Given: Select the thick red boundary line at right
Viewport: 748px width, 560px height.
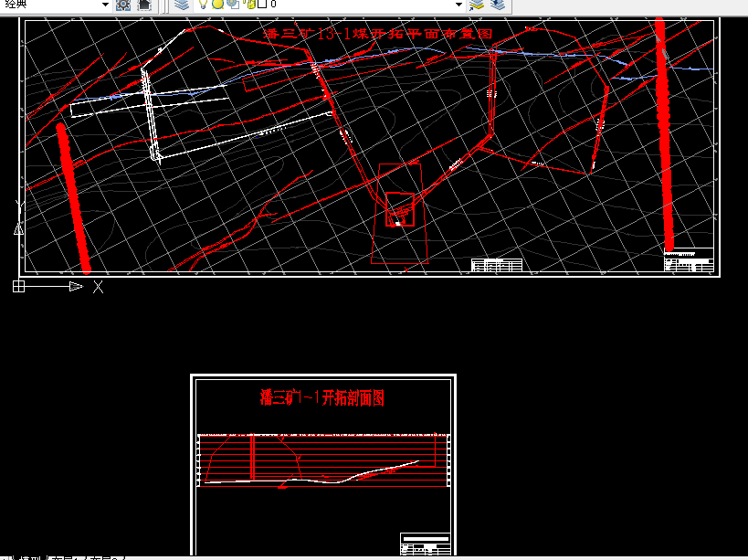Looking at the screenshot, I should (x=664, y=134).
